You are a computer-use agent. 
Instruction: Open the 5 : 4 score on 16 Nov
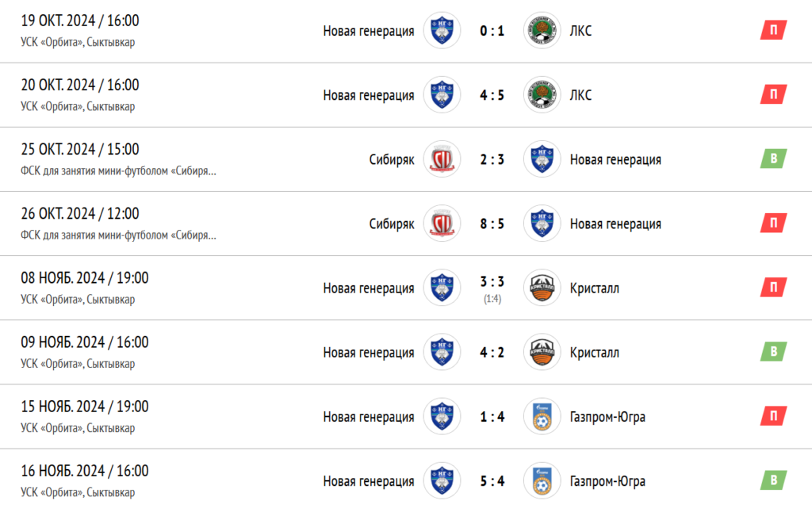[x=492, y=481]
